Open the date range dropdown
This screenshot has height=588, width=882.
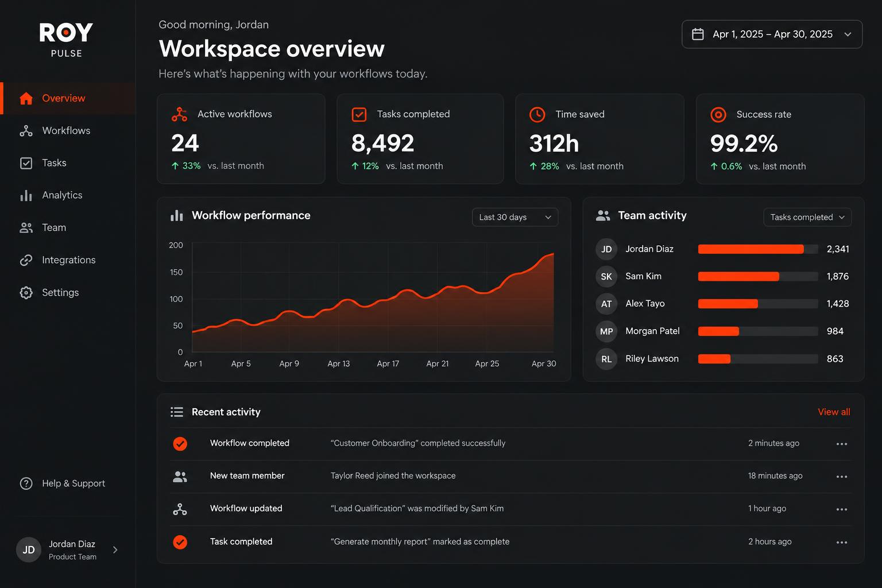[x=772, y=34]
